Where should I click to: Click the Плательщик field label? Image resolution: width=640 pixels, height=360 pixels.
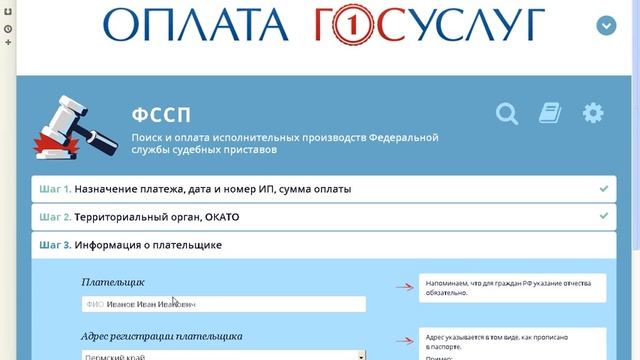[x=113, y=282]
